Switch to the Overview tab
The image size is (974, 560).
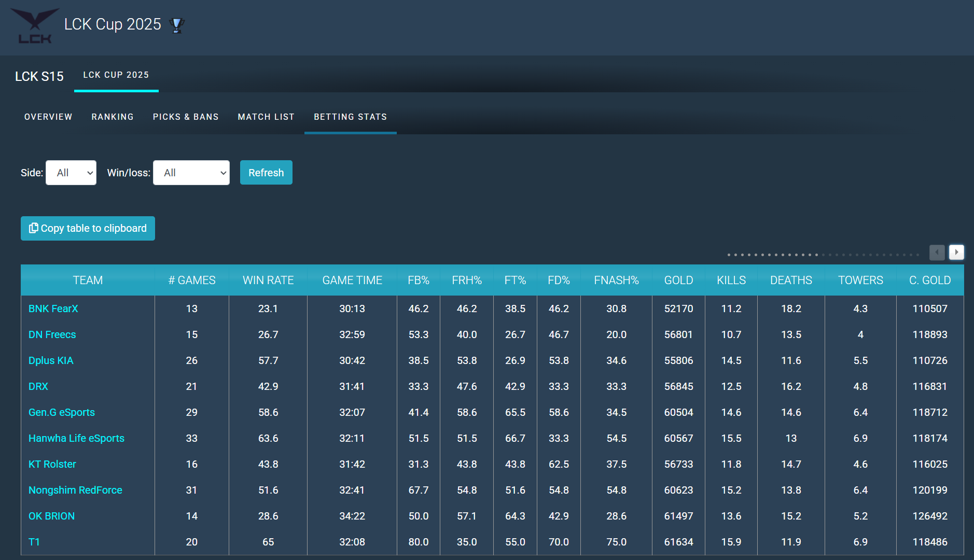tap(48, 117)
